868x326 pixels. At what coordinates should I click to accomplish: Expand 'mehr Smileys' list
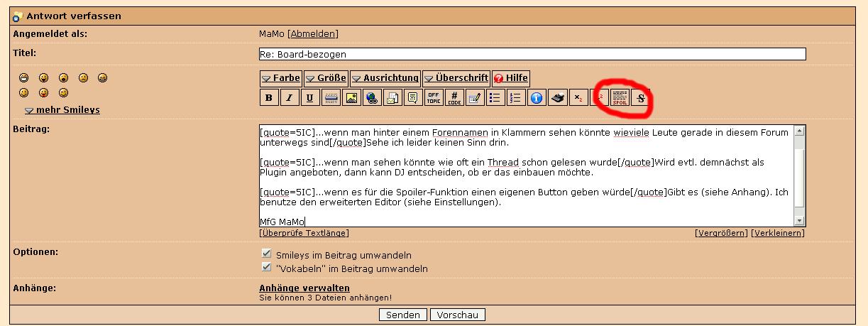[62, 110]
